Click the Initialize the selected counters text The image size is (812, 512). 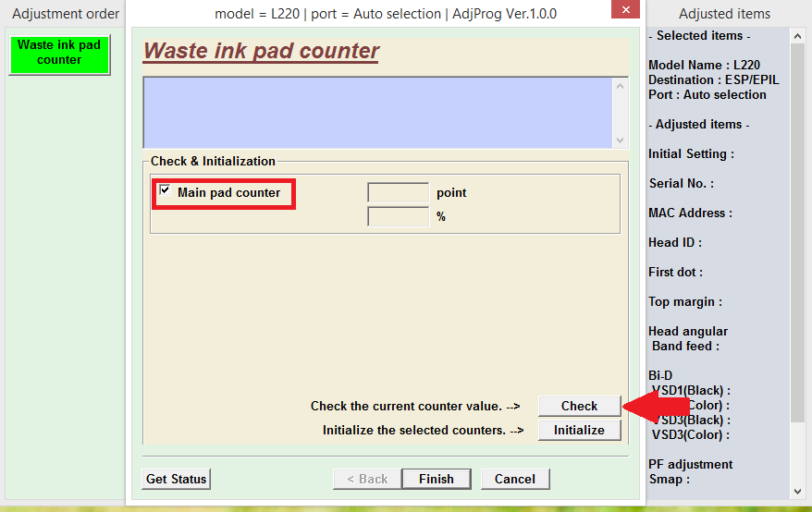tap(423, 430)
